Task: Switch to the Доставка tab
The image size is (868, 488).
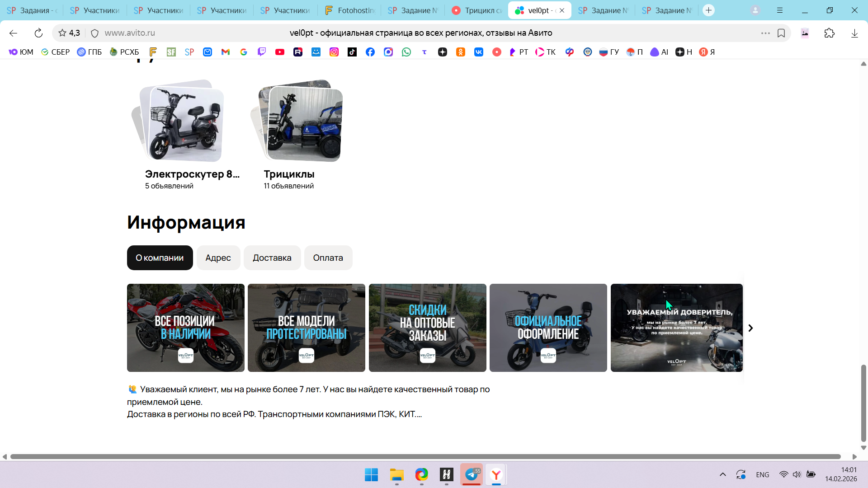Action: 272,258
